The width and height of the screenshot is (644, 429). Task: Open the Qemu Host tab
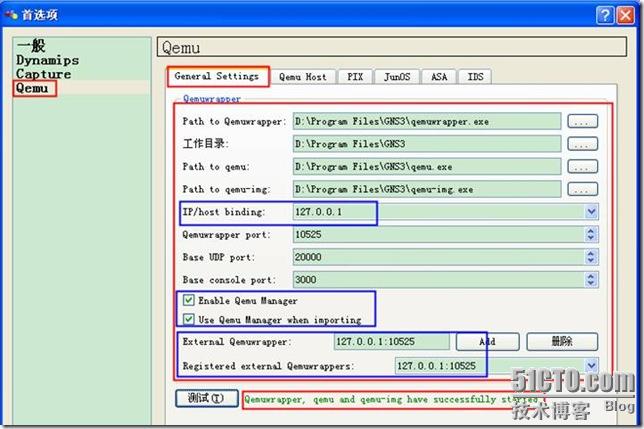303,77
